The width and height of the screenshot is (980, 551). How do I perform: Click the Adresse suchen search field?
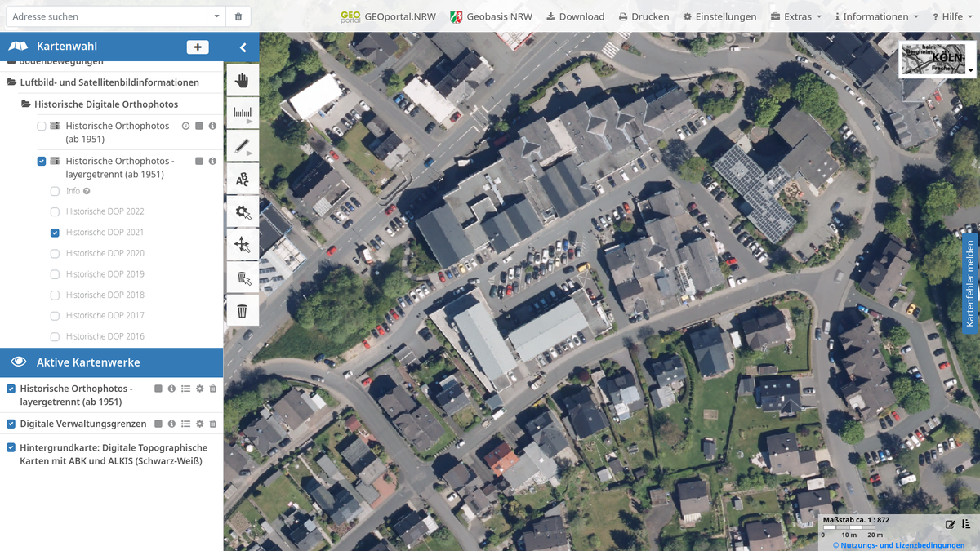(106, 16)
